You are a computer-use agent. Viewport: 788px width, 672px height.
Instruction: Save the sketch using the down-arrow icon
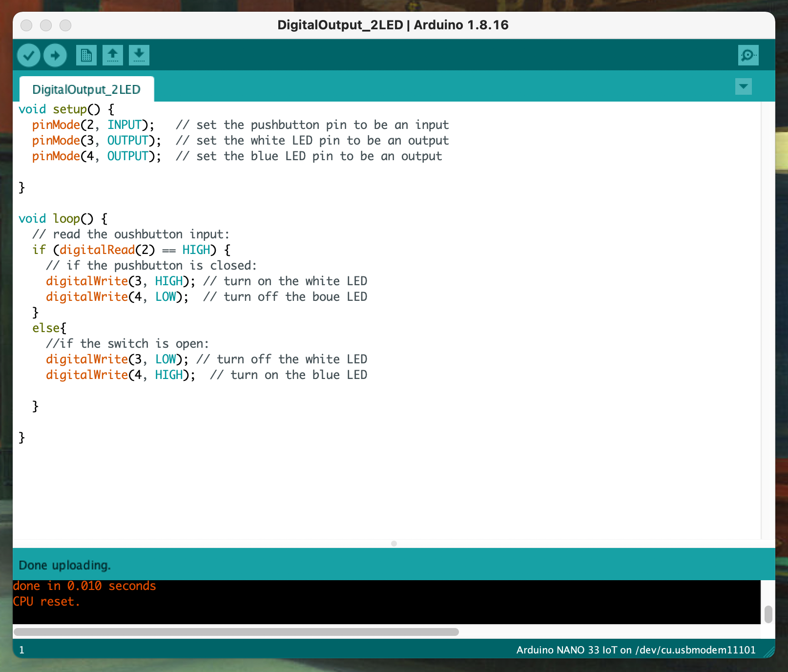(139, 55)
